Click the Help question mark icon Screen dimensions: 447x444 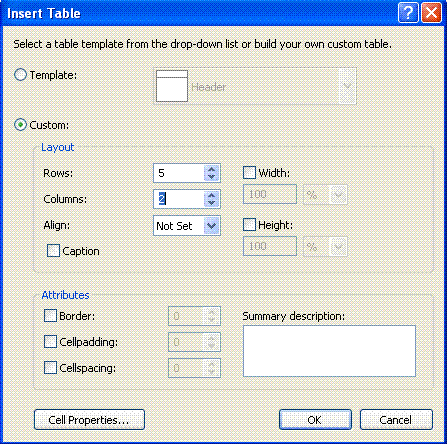pos(408,13)
